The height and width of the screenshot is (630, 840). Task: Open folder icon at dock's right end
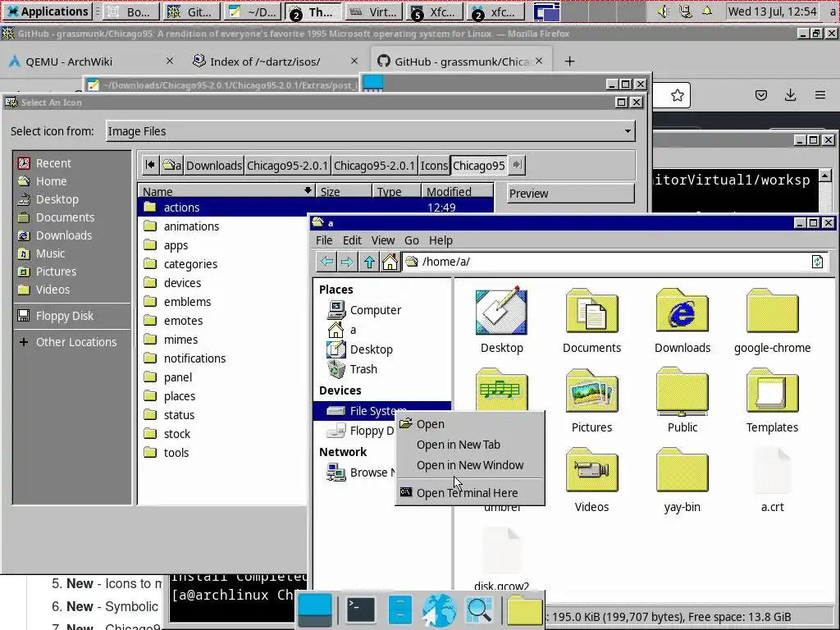point(524,609)
